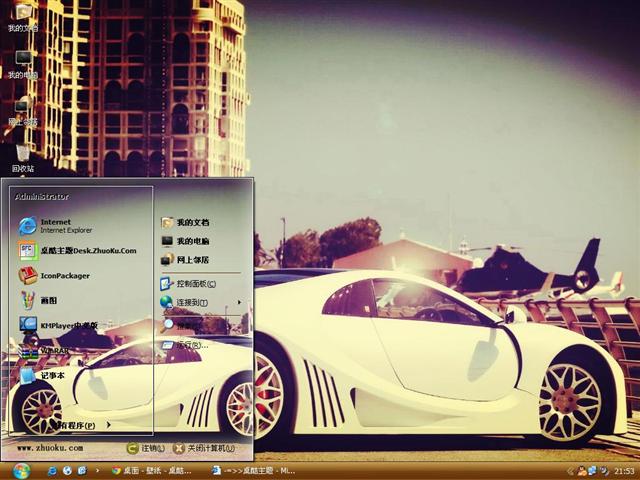
Task: Expand 所有程序 (All Programs) submenu
Action: pos(78,425)
